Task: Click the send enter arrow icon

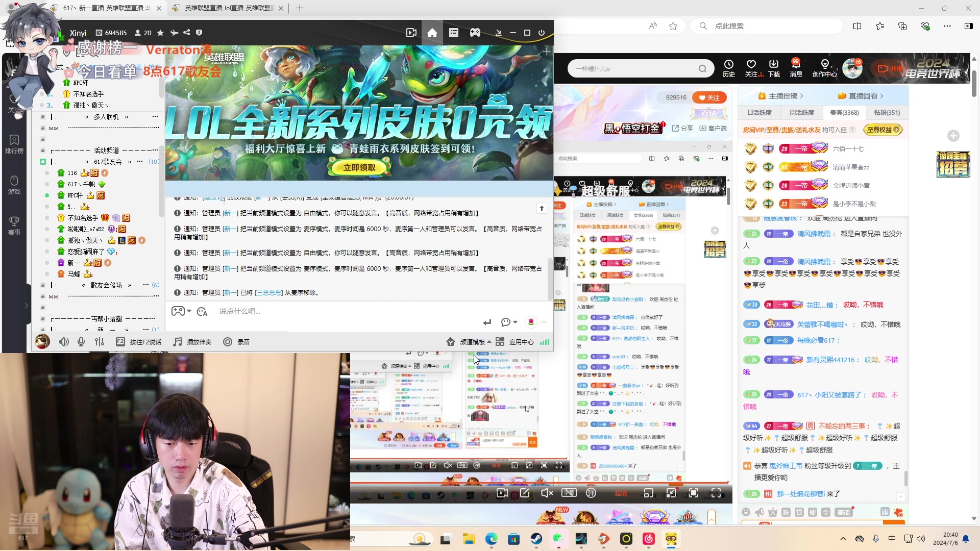Action: pos(487,322)
